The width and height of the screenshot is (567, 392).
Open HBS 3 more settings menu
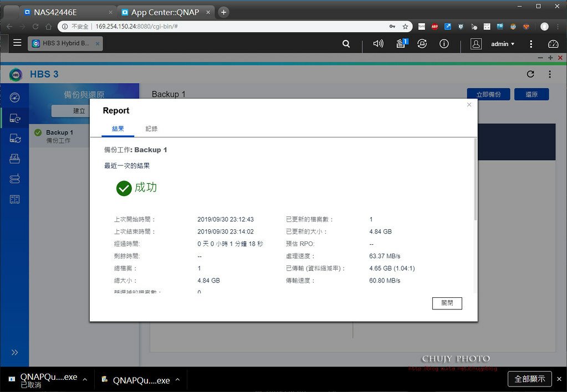550,74
